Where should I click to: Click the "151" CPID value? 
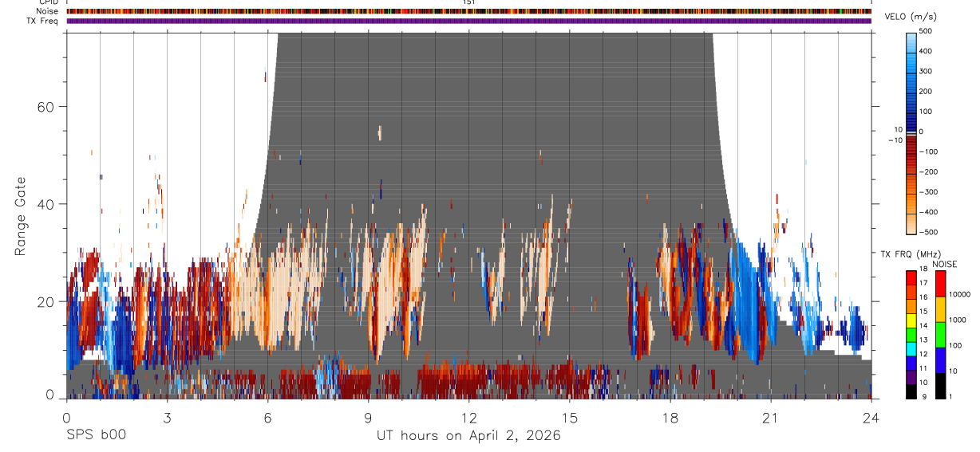pos(468,2)
